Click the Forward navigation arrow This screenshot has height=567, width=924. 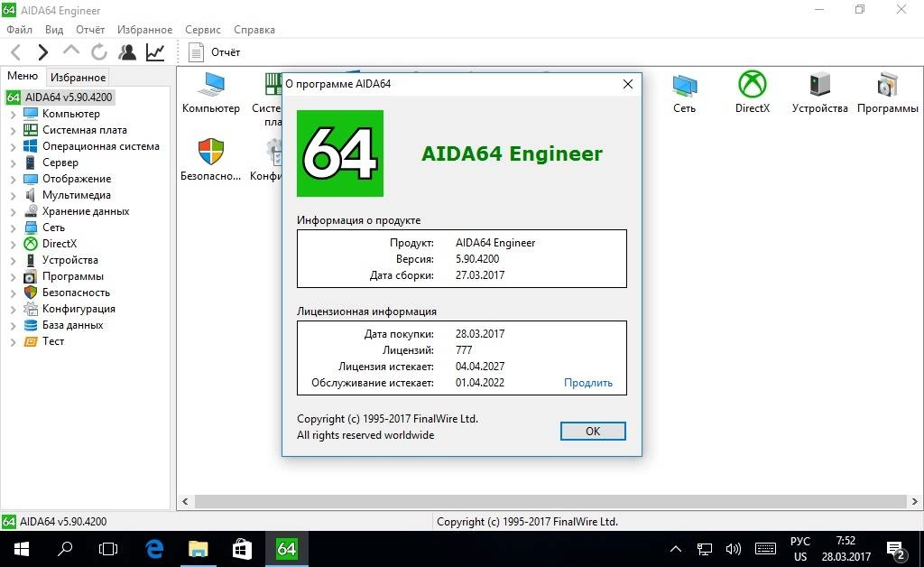click(x=42, y=52)
